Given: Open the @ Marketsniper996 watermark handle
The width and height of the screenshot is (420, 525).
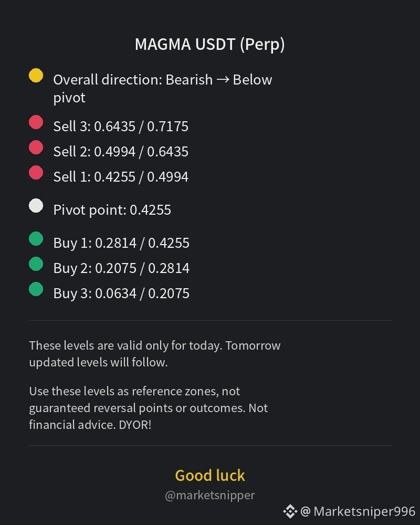Looking at the screenshot, I should pos(358,511).
